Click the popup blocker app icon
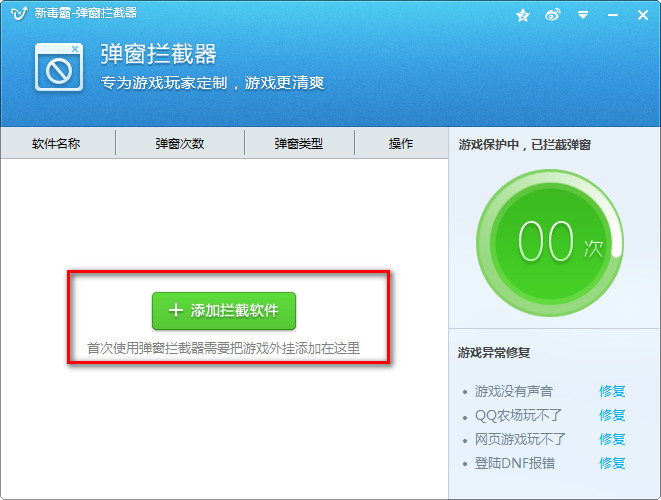This screenshot has height=500, width=661. click(x=59, y=67)
